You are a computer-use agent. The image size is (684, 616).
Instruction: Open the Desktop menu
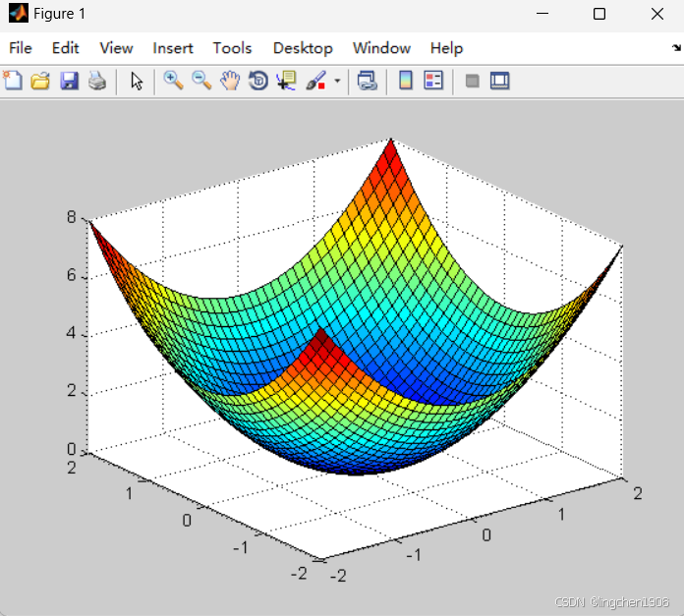[x=303, y=48]
